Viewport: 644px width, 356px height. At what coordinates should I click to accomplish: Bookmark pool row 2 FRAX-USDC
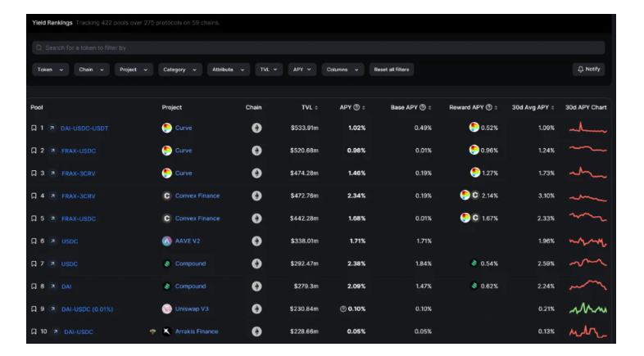34,151
